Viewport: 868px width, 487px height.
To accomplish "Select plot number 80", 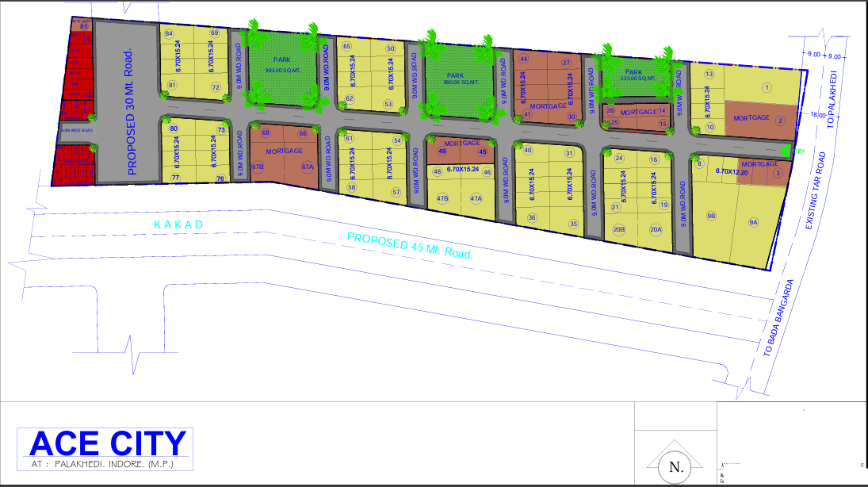I will click(174, 128).
